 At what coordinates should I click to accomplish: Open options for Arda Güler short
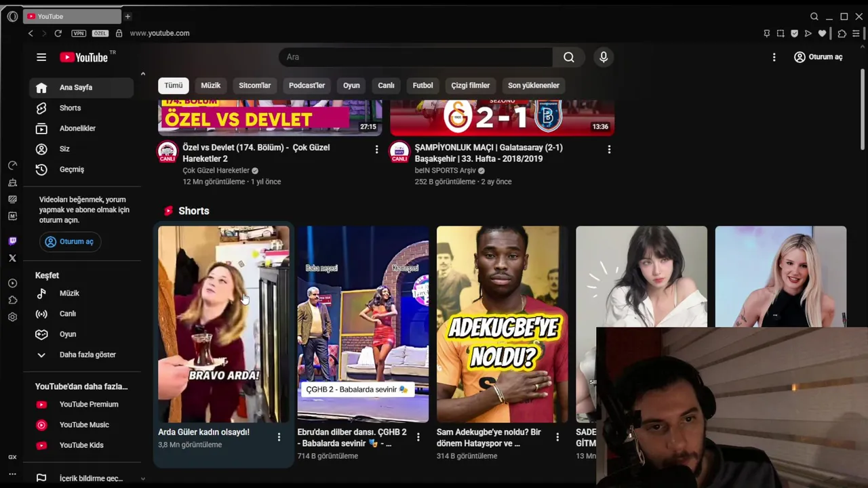(279, 437)
